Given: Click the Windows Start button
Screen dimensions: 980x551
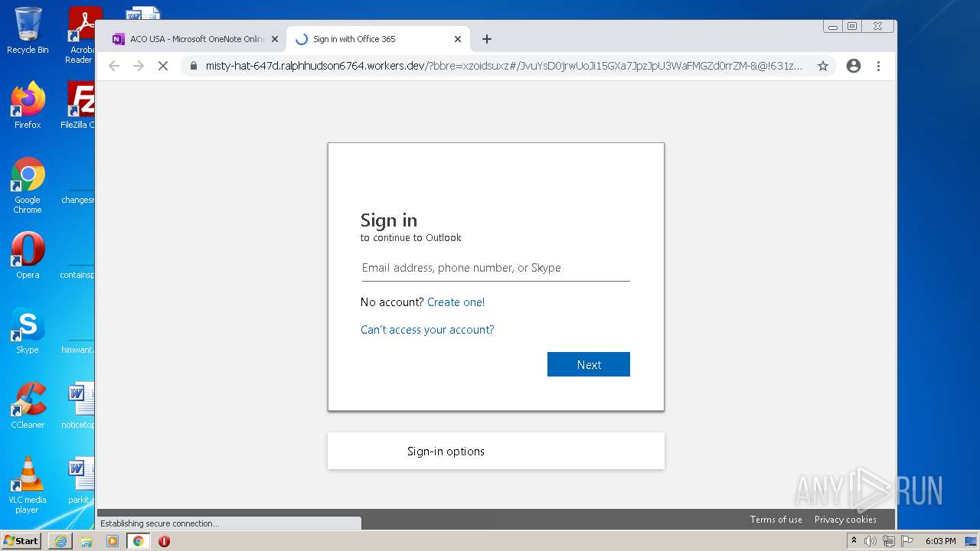Looking at the screenshot, I should [x=21, y=541].
